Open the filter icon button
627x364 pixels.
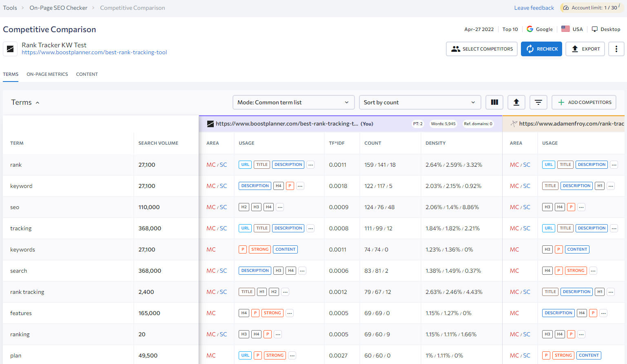tap(538, 102)
